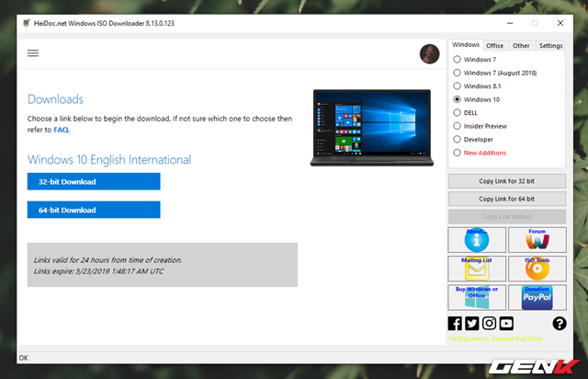Click Copy Link for 32 bit
588x379 pixels.
click(x=506, y=181)
